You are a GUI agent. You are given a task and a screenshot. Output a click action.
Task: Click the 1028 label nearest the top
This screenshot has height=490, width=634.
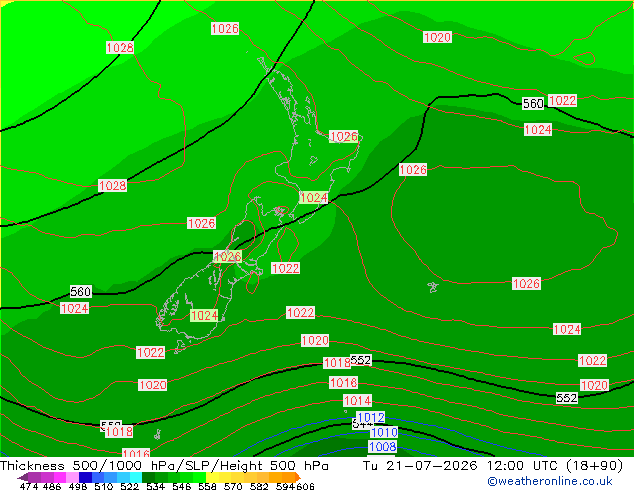click(x=120, y=48)
